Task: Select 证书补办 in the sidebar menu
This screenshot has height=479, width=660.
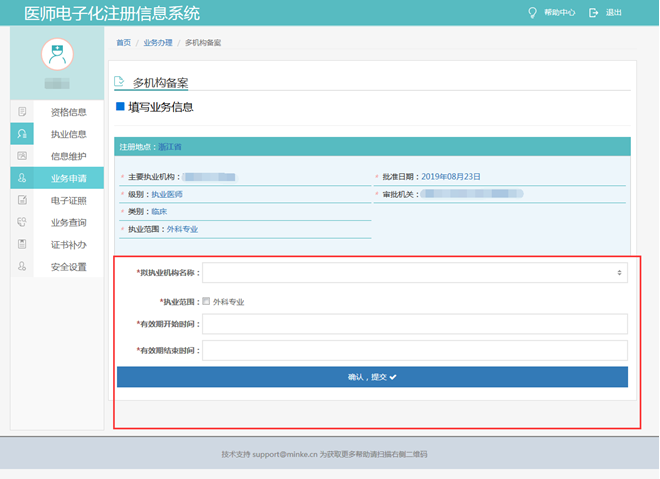Action: click(x=68, y=244)
